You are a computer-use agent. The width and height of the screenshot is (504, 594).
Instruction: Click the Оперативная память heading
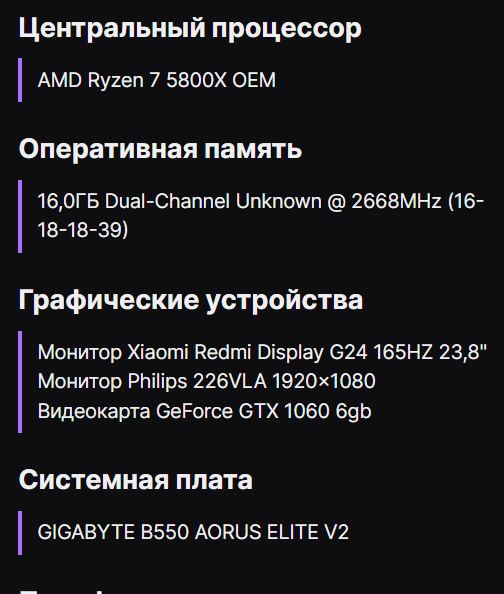(x=160, y=149)
